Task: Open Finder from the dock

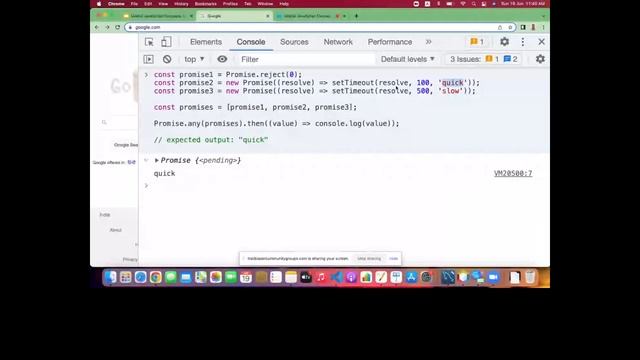Action: click(x=111, y=278)
